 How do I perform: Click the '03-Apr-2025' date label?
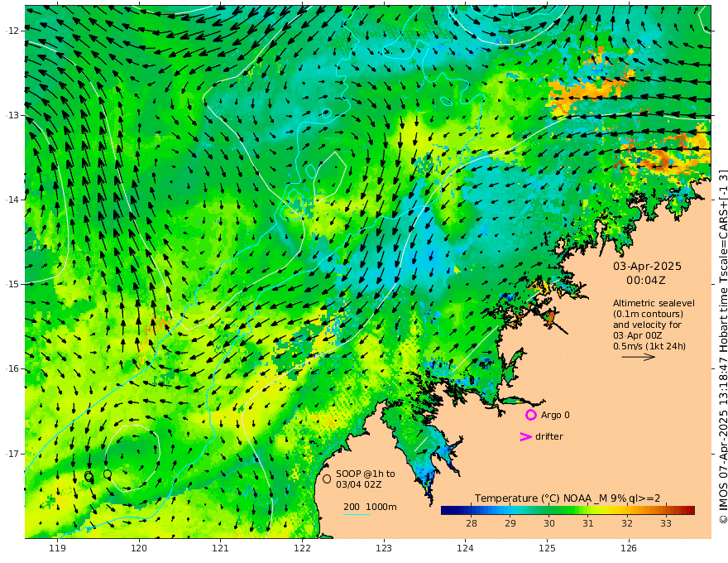coord(647,266)
